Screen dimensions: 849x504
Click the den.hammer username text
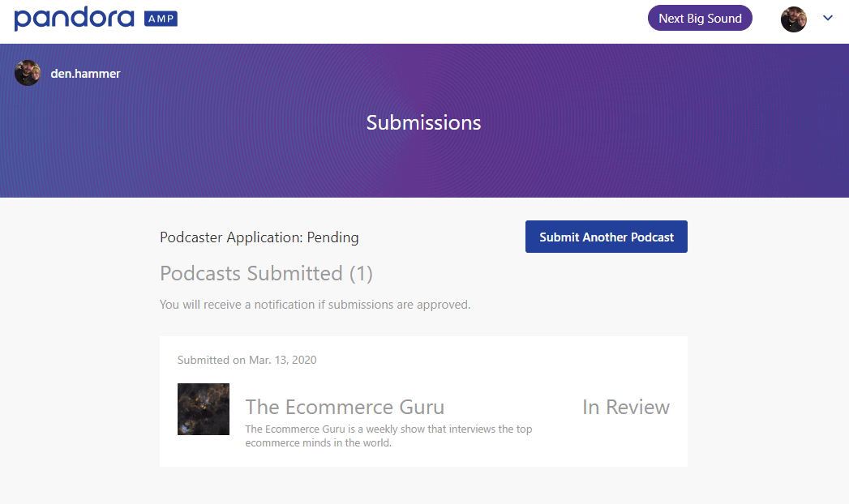[85, 73]
